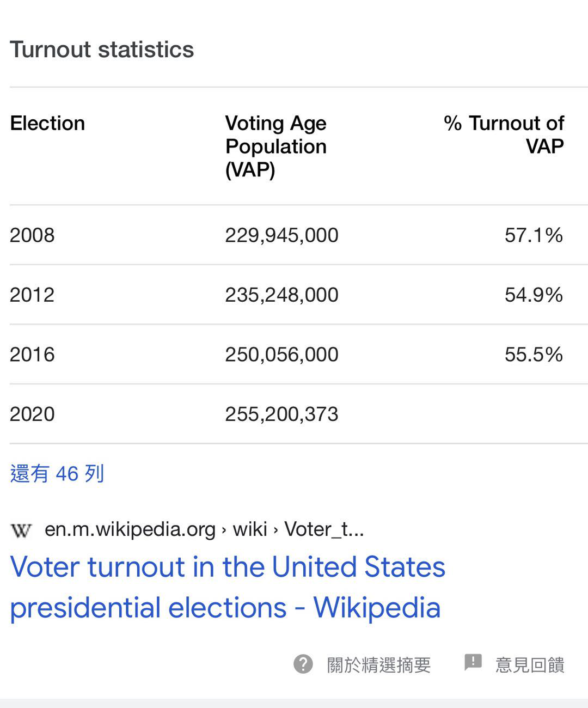Screen dimensions: 588x708
Task: Click the feedback exclamation icon
Action: pyautogui.click(x=473, y=662)
